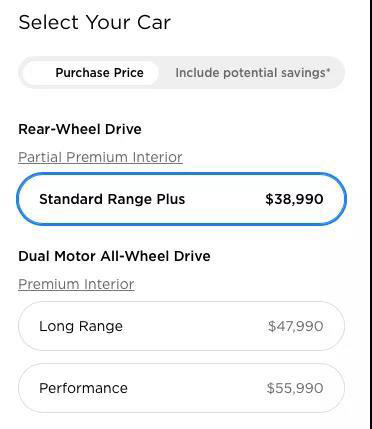Viewport: 372px width, 429px height.
Task: Click the Rear-Wheel Drive section heading
Action: 80,129
